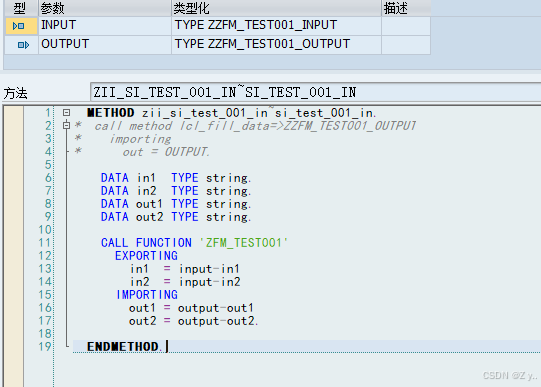Click the 'output-out2.' assignment on line 17
The image size is (541, 387).
tap(218, 321)
